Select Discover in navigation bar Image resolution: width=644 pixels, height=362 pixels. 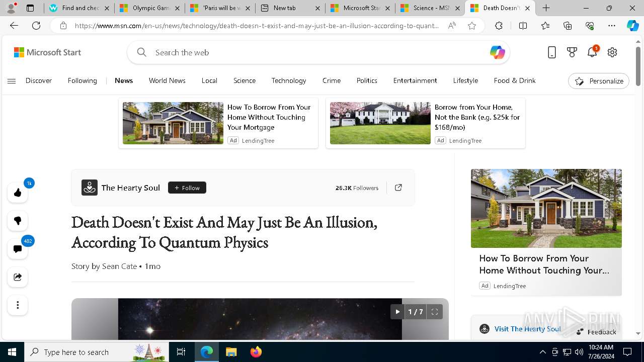[x=39, y=80]
